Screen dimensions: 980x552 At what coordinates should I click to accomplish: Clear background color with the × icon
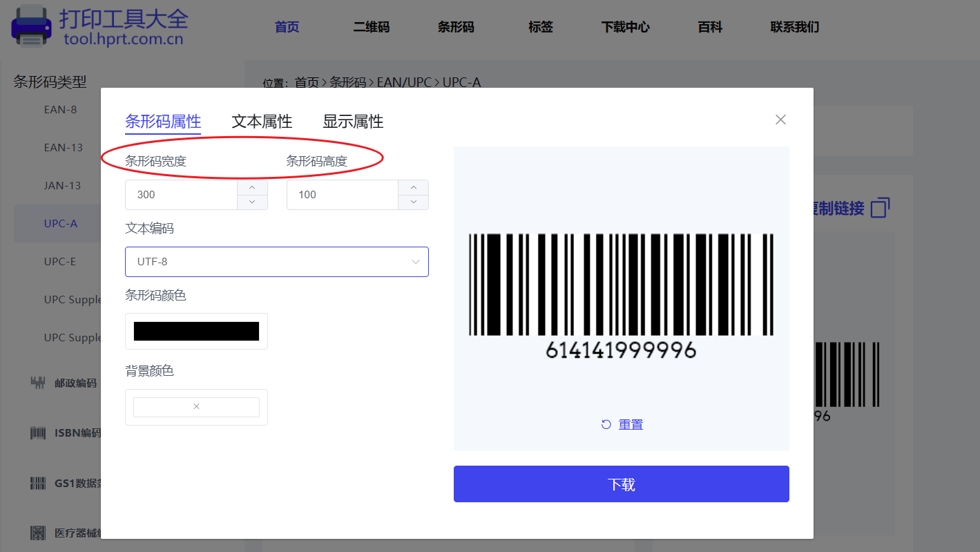pos(196,407)
